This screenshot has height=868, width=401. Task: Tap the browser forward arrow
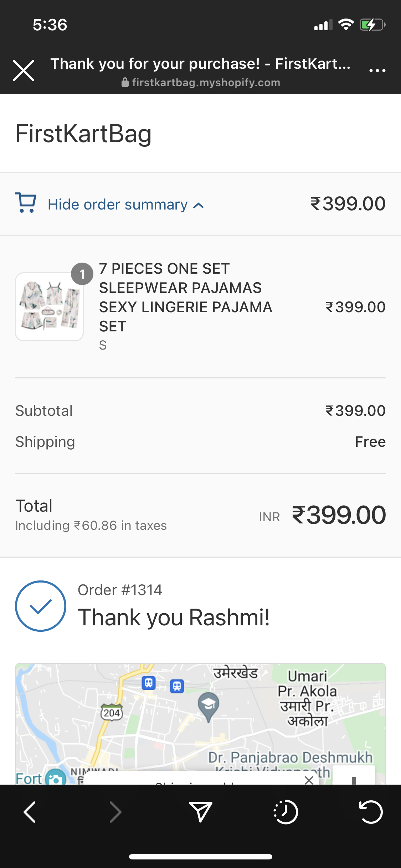coord(115,812)
